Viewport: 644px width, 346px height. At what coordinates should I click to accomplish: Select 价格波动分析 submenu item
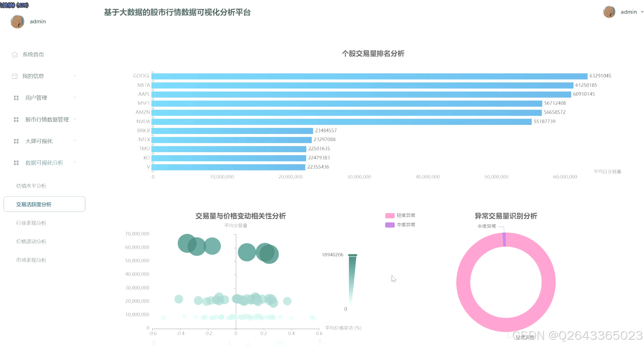tap(31, 242)
